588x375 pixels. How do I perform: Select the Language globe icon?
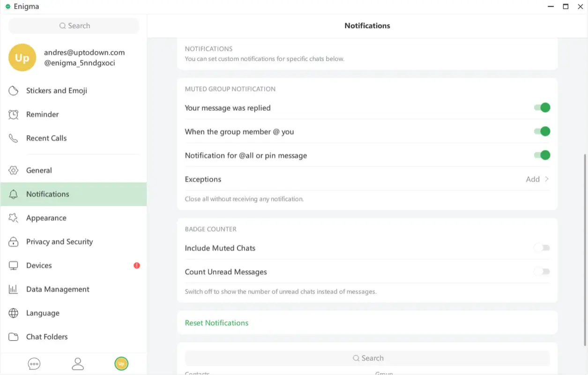click(x=14, y=313)
